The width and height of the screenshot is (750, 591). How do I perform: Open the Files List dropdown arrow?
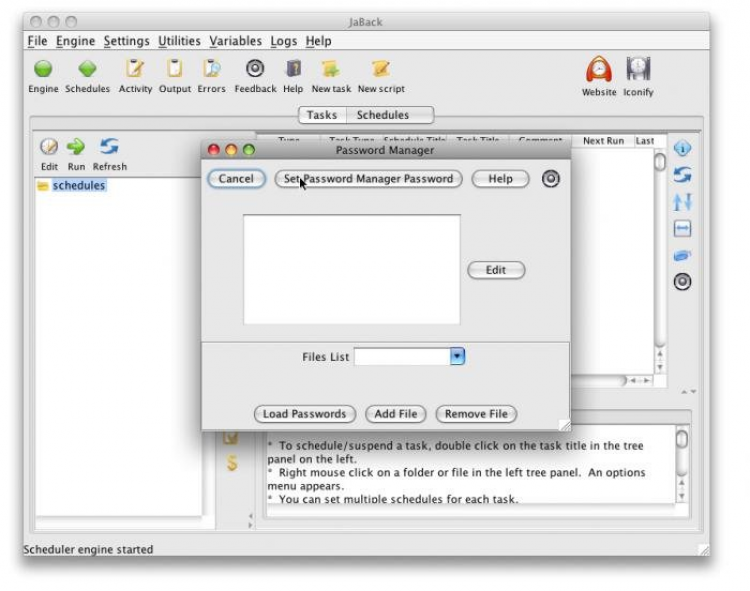(457, 356)
